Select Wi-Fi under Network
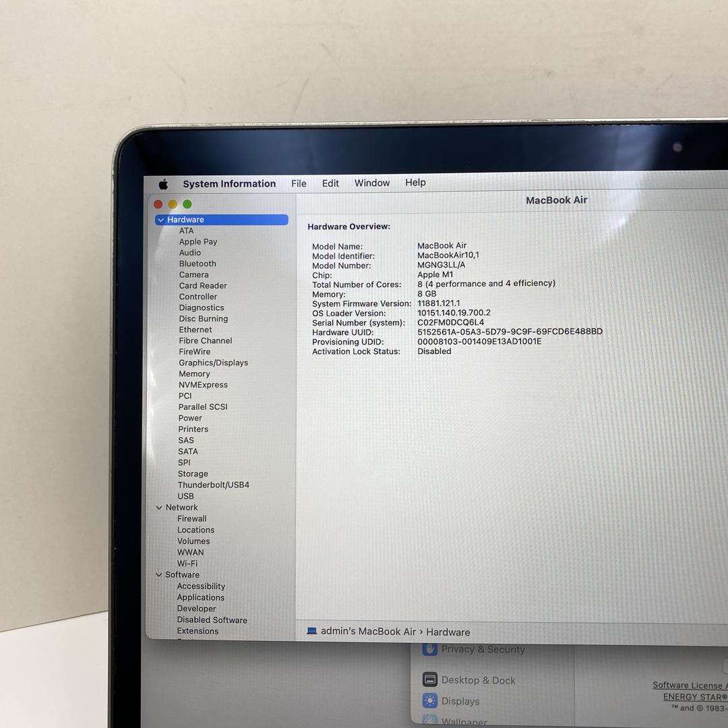This screenshot has height=728, width=728. click(187, 564)
